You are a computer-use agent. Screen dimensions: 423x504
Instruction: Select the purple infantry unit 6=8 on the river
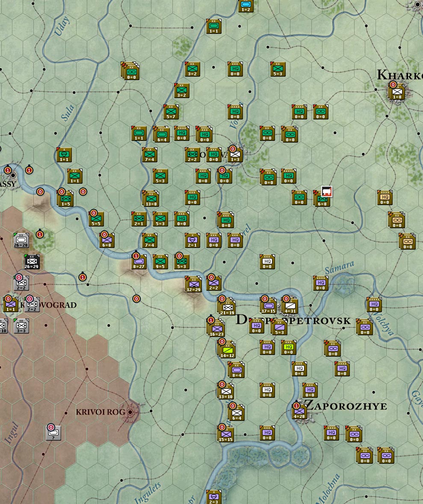click(106, 240)
